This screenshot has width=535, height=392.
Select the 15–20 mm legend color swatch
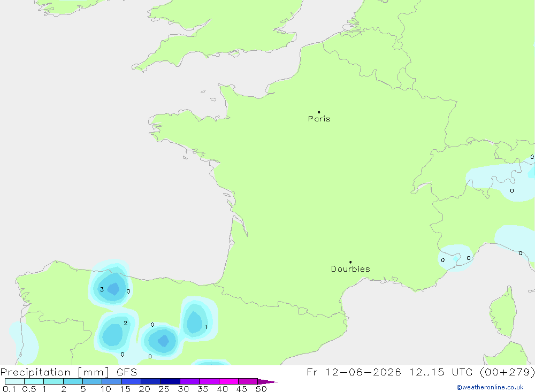pyautogui.click(x=132, y=381)
